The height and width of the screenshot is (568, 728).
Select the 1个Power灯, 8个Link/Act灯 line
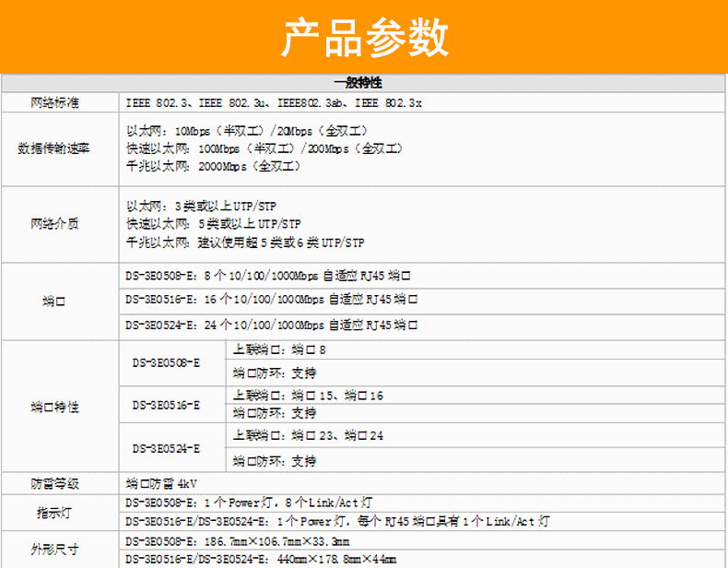click(249, 503)
